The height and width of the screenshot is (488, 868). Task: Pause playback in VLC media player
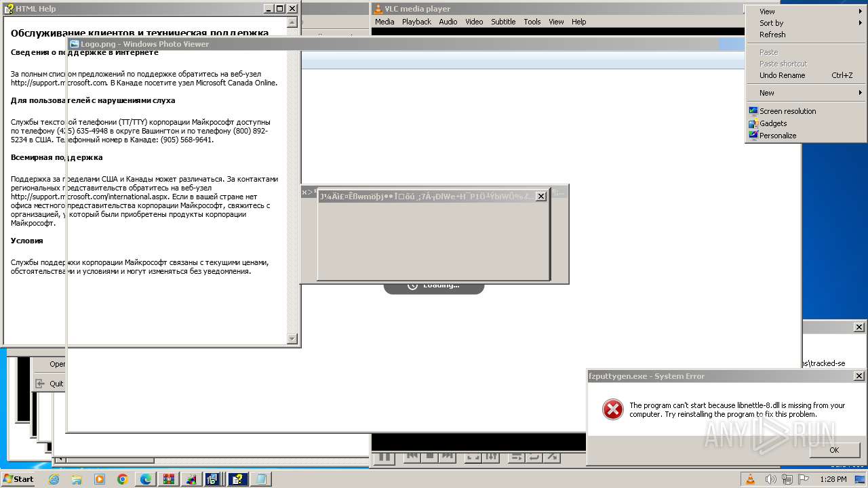click(x=384, y=457)
